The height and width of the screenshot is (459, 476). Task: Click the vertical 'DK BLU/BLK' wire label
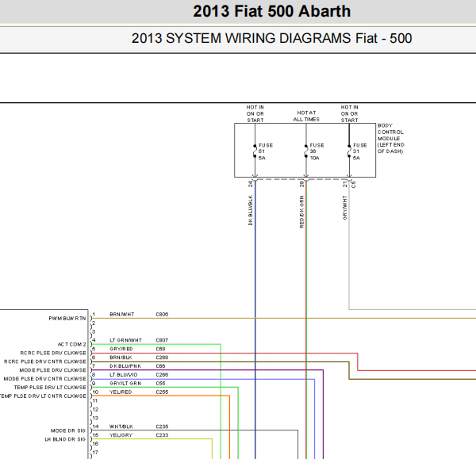pos(251,210)
